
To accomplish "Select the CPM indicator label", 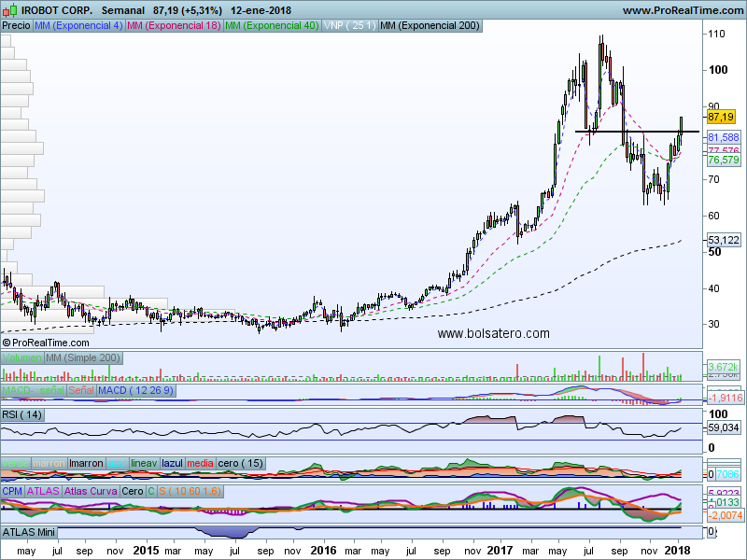I will 12,492.
